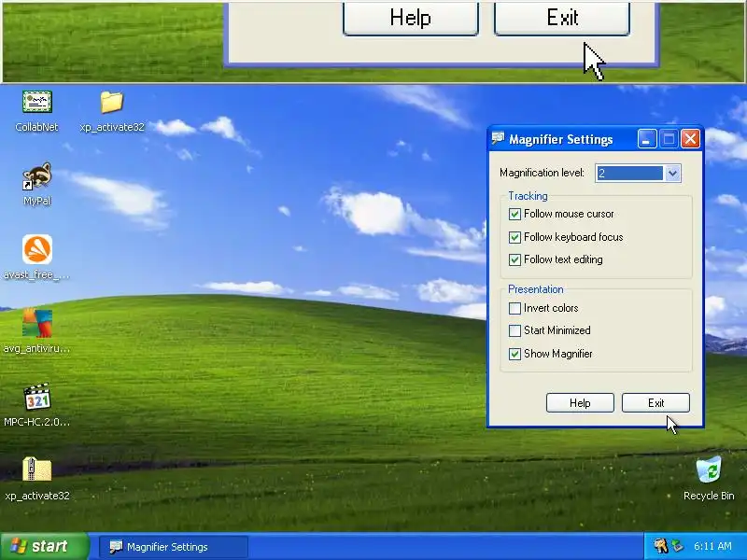The image size is (747, 560).
Task: Click the Magnification level value field
Action: point(629,174)
